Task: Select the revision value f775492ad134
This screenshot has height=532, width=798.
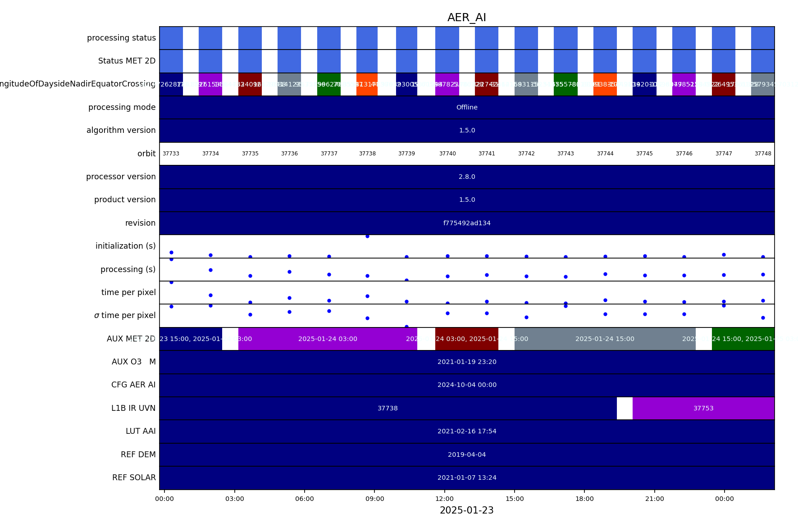Action: [466, 223]
